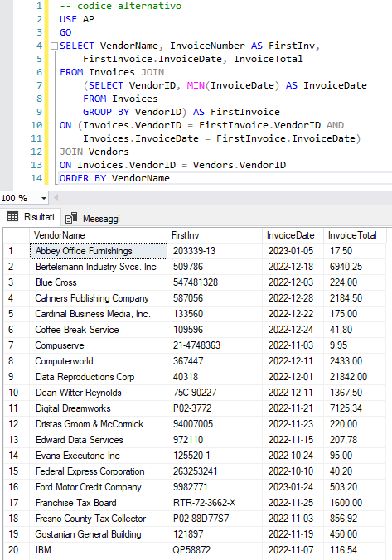Viewport: 392px width, 560px height.
Task: Click the ORDER BY VendorName code line
Action: coord(114,178)
